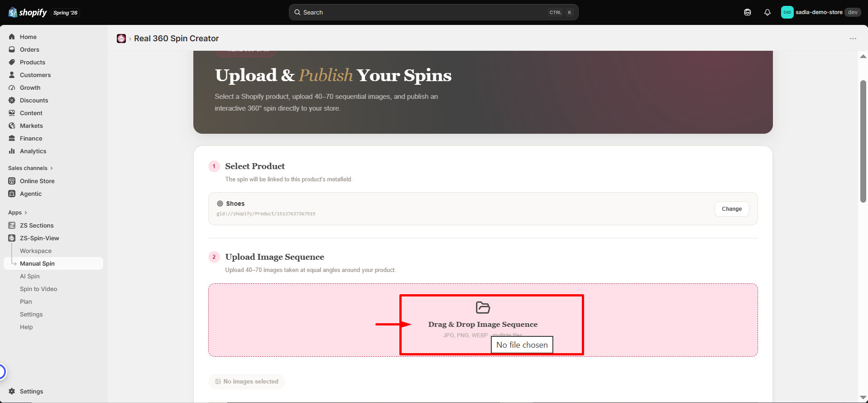Open the Sidekick assistant icon in top bar
The image size is (868, 403).
click(748, 12)
